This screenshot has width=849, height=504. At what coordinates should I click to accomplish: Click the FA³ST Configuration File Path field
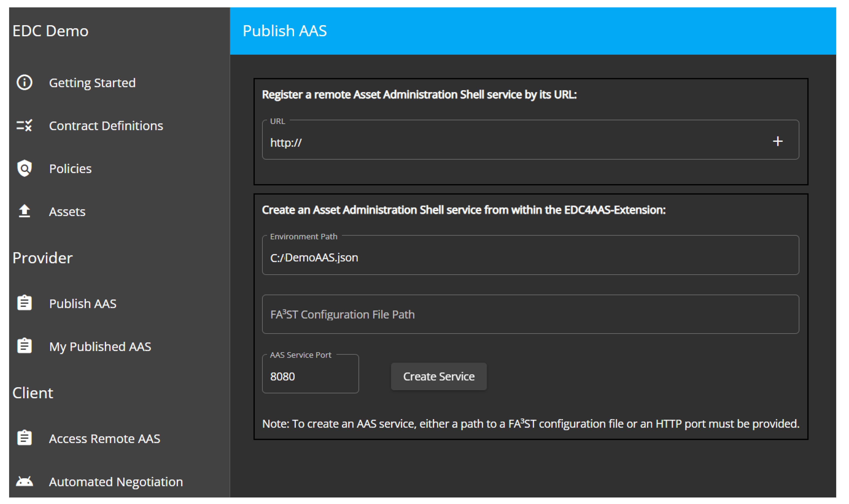pyautogui.click(x=530, y=314)
